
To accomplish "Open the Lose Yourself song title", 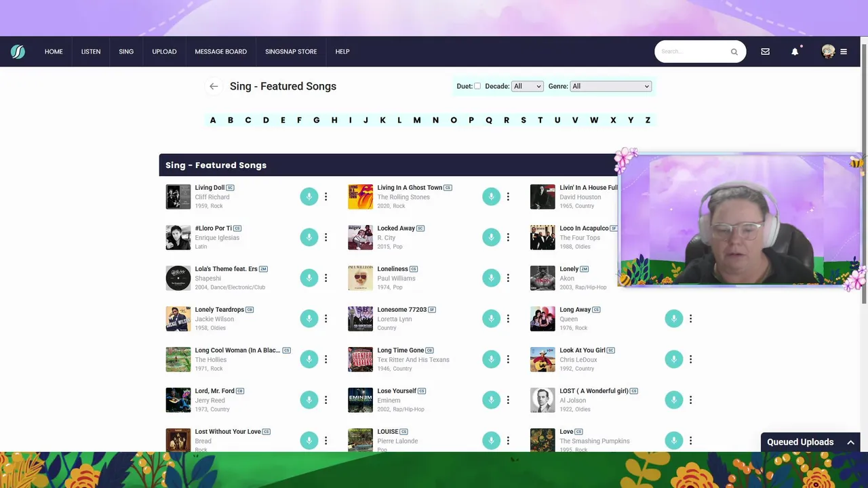I will click(397, 391).
